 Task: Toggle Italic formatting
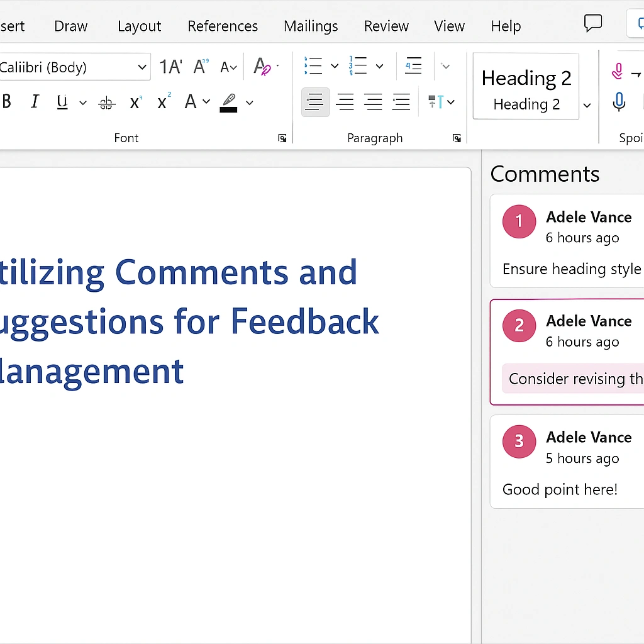pyautogui.click(x=35, y=101)
